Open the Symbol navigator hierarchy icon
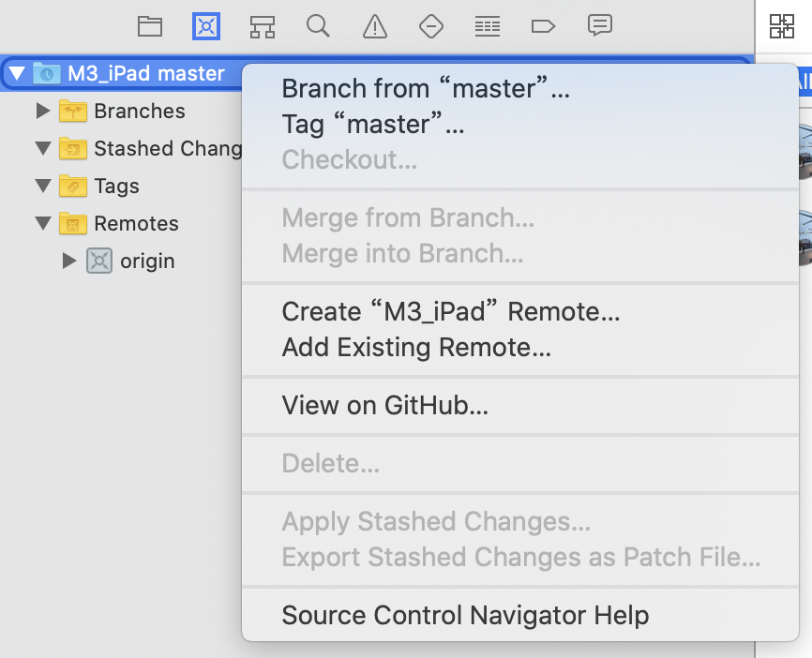This screenshot has width=812, height=658. 262,26
